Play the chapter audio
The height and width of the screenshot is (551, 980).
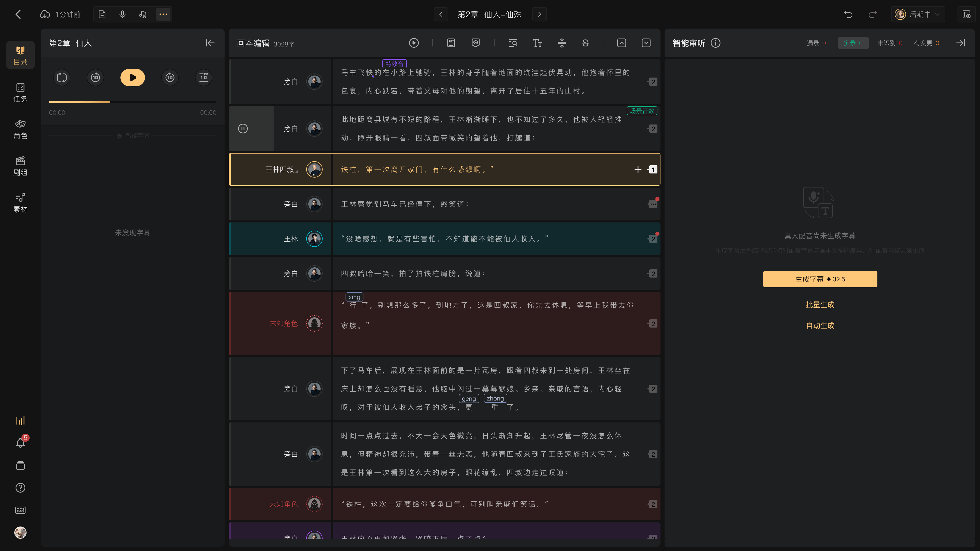point(133,78)
